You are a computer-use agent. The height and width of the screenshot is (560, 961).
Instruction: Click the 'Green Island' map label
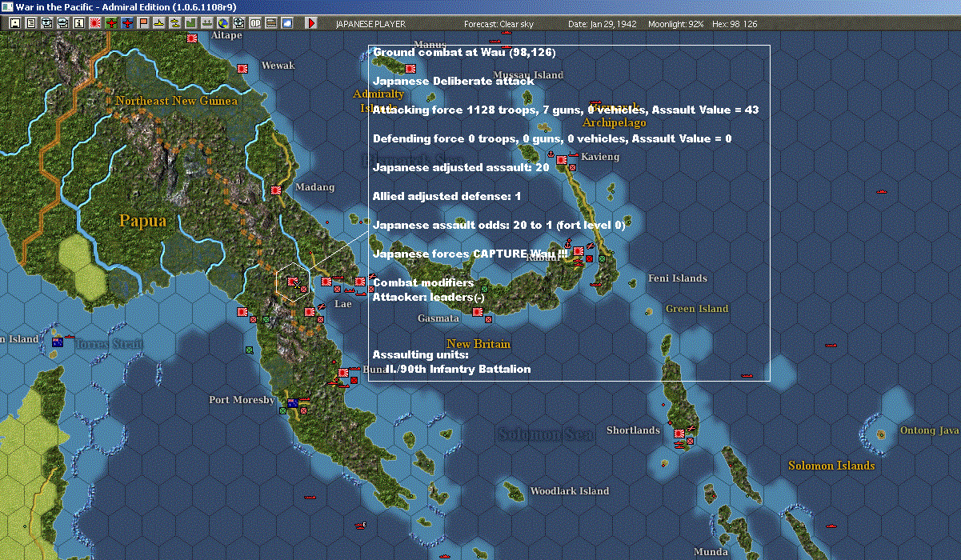click(x=697, y=309)
